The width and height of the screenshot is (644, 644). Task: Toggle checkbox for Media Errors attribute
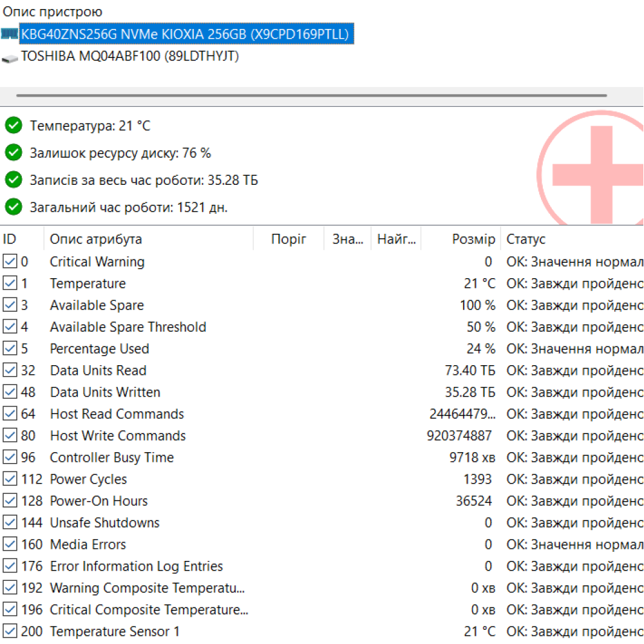coord(10,544)
